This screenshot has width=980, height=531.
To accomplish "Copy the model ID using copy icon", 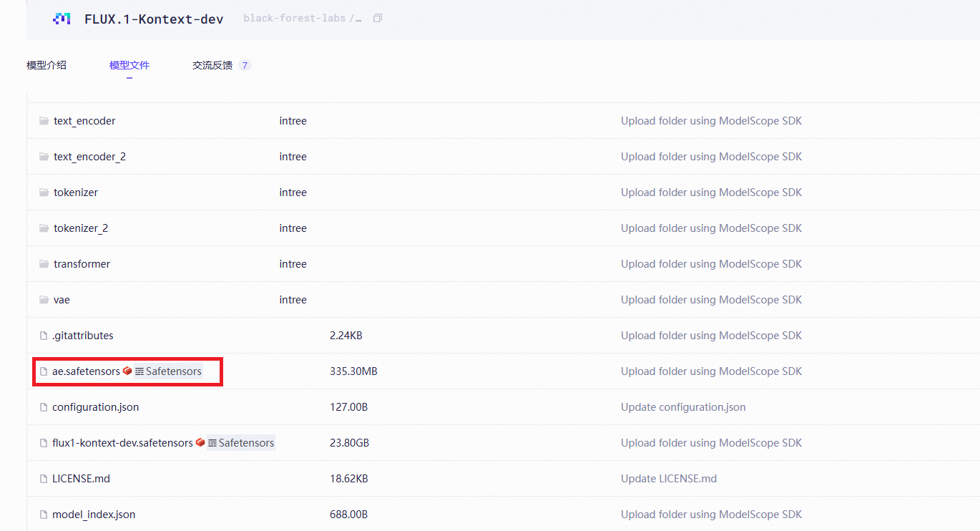I will tap(378, 18).
